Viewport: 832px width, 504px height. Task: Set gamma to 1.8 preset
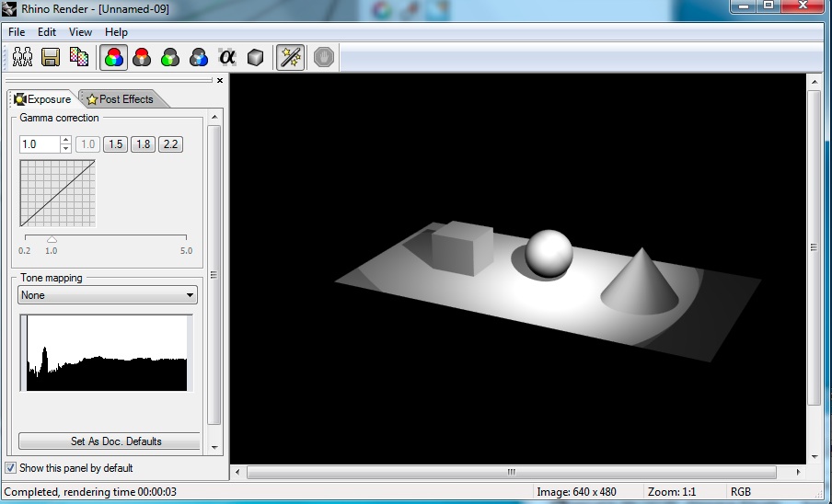click(x=143, y=144)
